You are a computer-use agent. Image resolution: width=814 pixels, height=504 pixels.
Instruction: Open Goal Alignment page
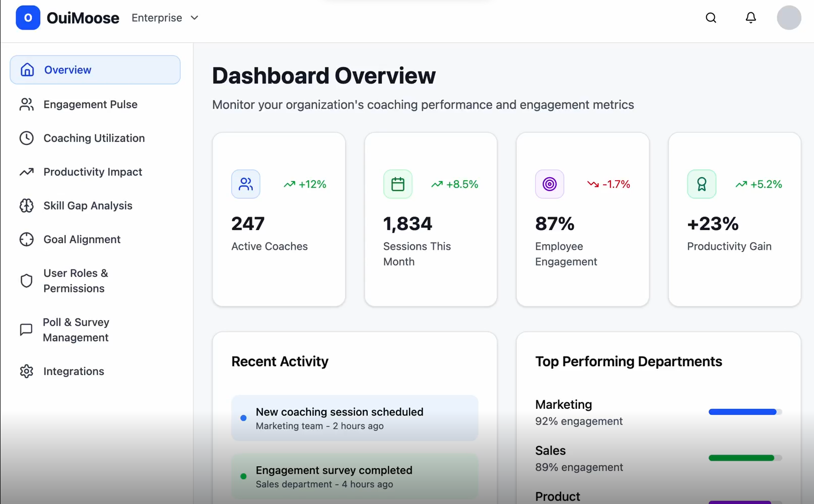[x=95, y=239]
